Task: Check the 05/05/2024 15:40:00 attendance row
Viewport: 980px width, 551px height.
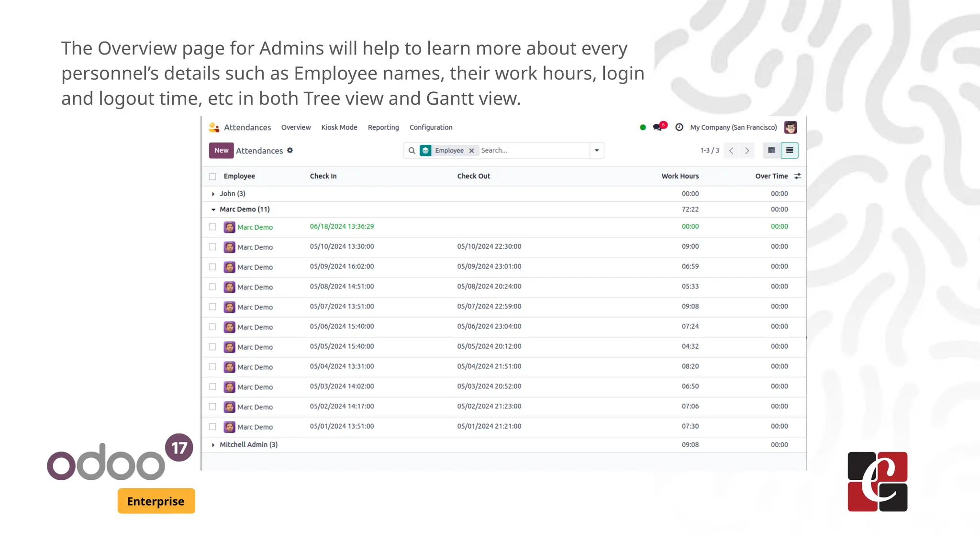Action: click(x=212, y=347)
